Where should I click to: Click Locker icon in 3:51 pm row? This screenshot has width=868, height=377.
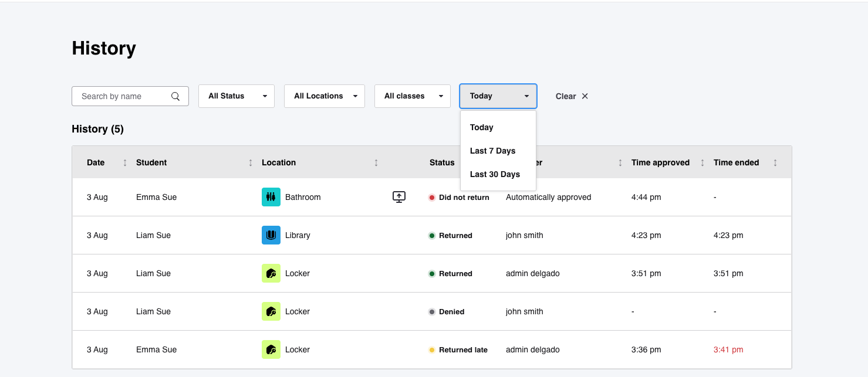point(271,273)
